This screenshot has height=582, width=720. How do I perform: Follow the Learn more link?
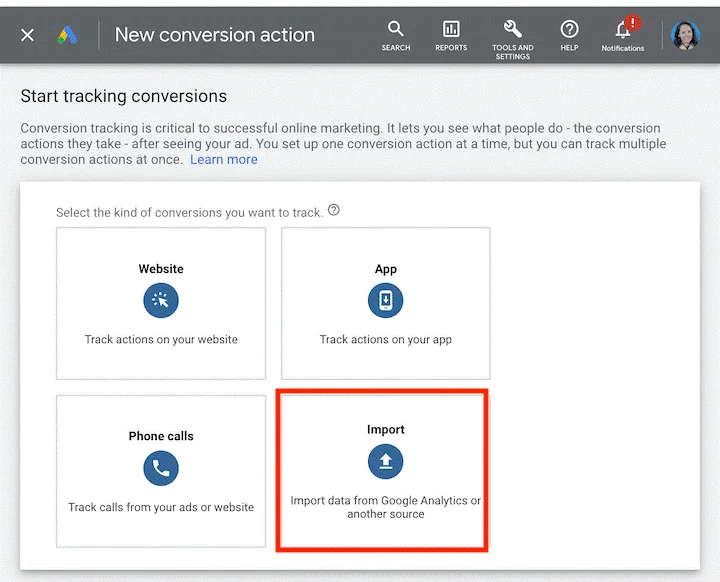point(224,159)
